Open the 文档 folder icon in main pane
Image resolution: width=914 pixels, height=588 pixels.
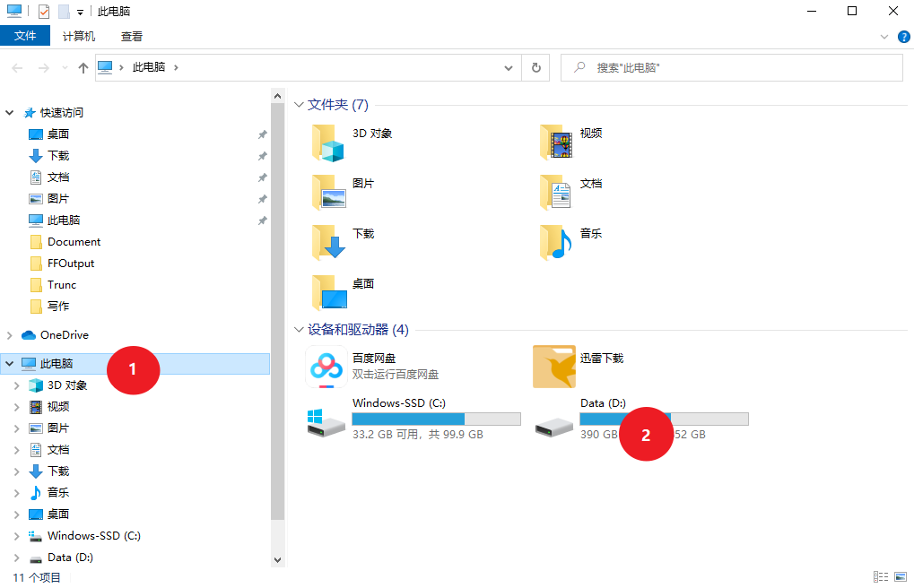click(557, 193)
